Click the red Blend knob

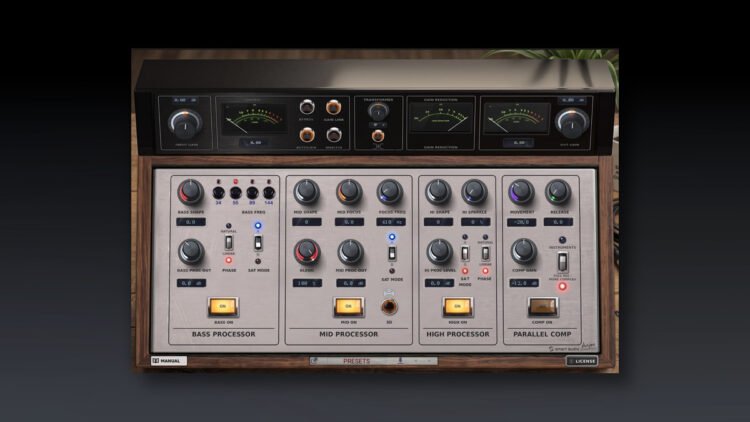307,252
